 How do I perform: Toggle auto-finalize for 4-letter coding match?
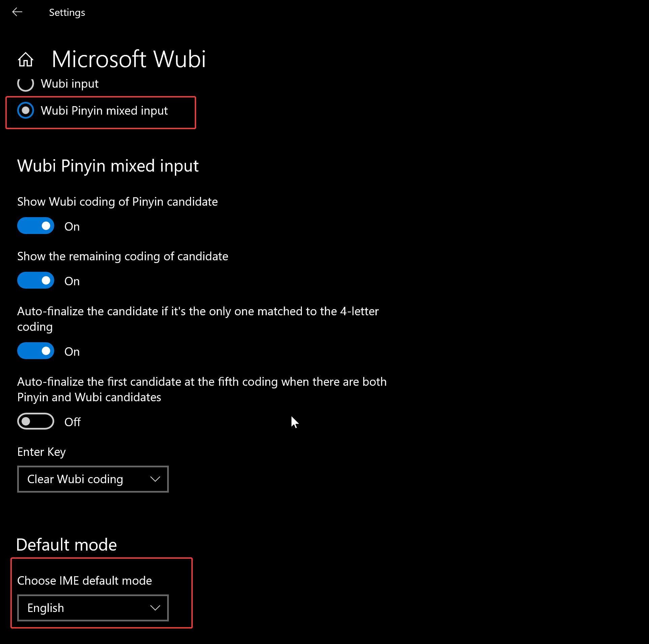[x=36, y=351]
